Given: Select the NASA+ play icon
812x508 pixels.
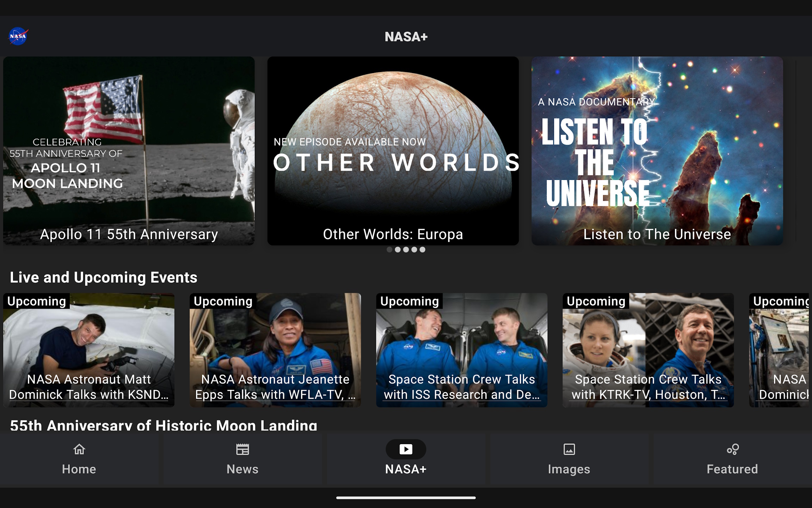Looking at the screenshot, I should [406, 449].
